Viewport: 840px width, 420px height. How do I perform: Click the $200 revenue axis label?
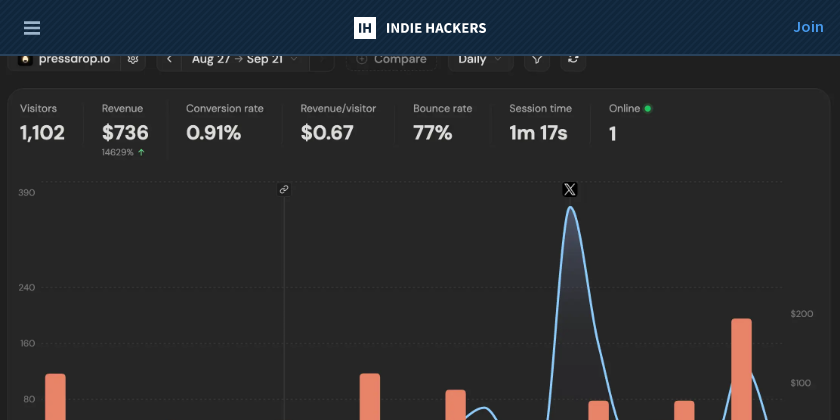click(x=802, y=314)
